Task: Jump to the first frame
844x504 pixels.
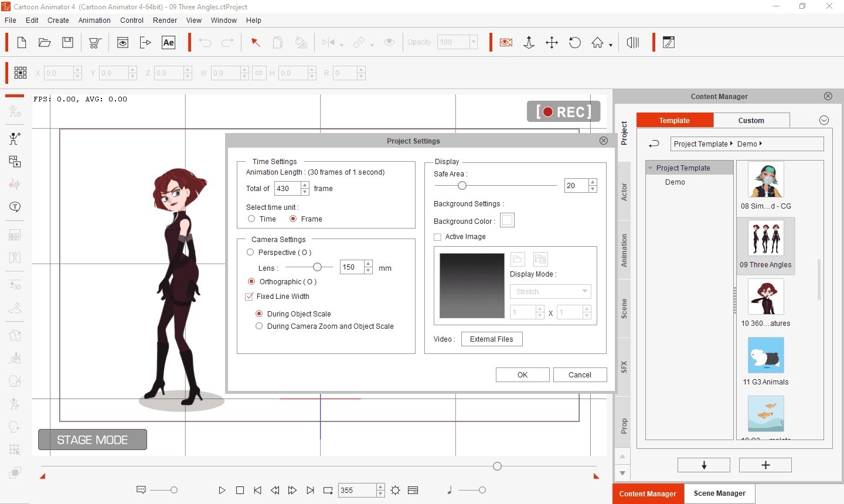Action: [x=257, y=491]
